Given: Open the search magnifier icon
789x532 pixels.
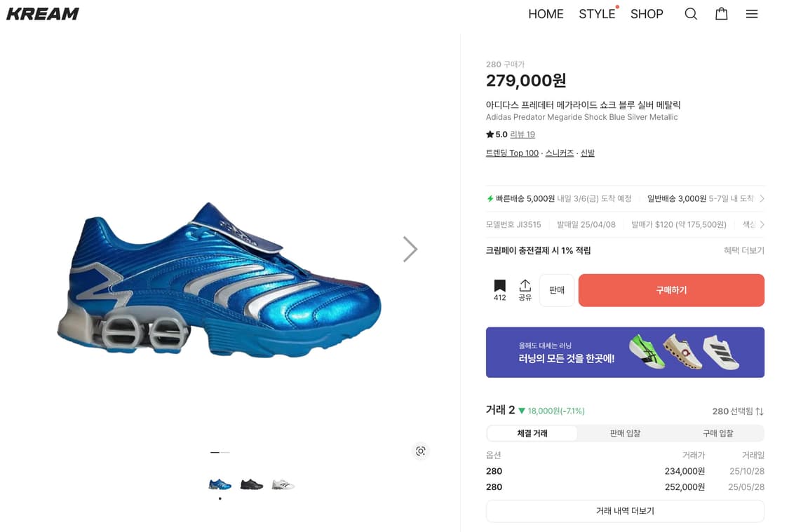Looking at the screenshot, I should (691, 13).
